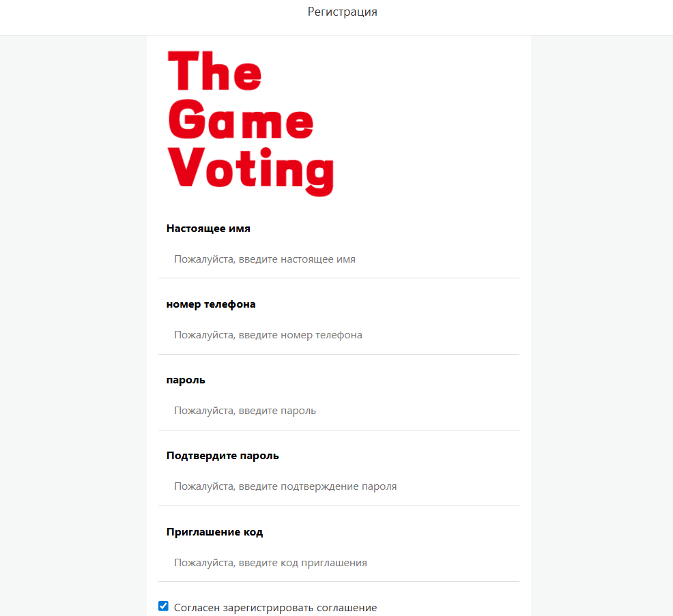Click the 'пароль' bold label
The image size is (673, 616).
(186, 380)
